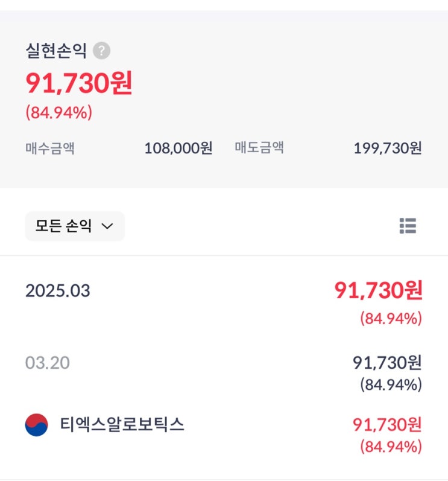Viewport: 448px width, 481px height.
Task: Select the 매수금액 label
Action: [x=50, y=148]
